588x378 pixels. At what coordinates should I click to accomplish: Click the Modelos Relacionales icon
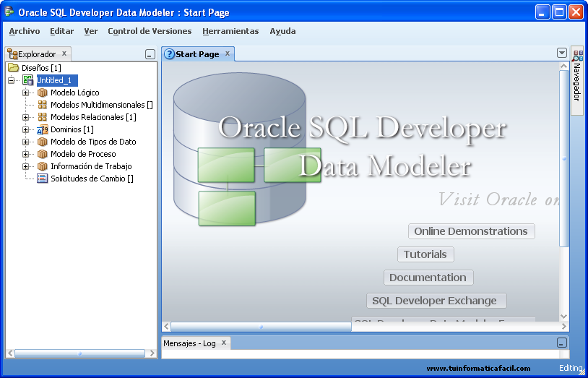click(43, 117)
